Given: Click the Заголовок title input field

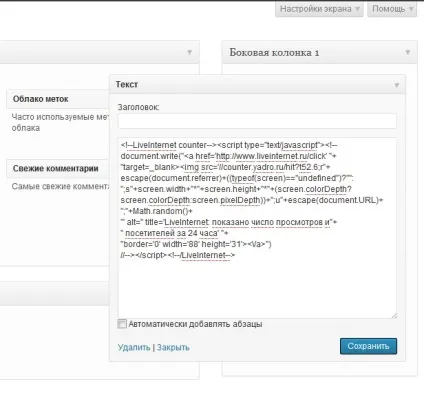Looking at the screenshot, I should 257,121.
